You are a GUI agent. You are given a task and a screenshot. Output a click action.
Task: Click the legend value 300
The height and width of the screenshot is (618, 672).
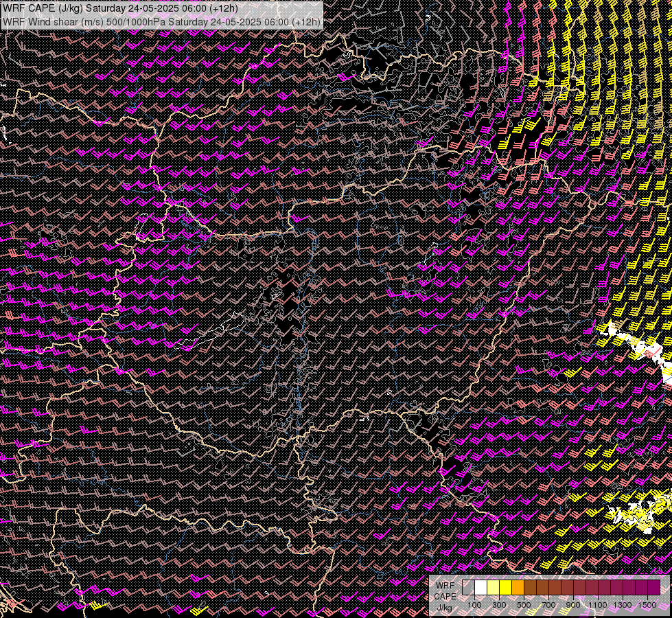click(x=499, y=605)
